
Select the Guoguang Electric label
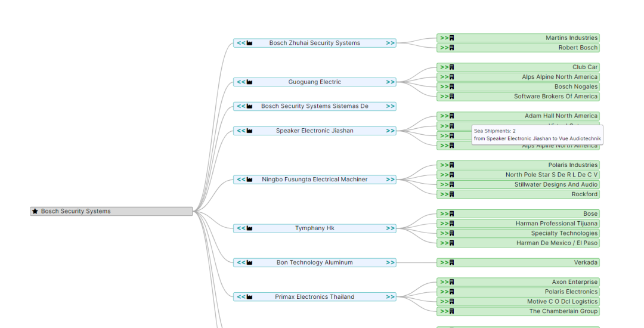pos(315,82)
